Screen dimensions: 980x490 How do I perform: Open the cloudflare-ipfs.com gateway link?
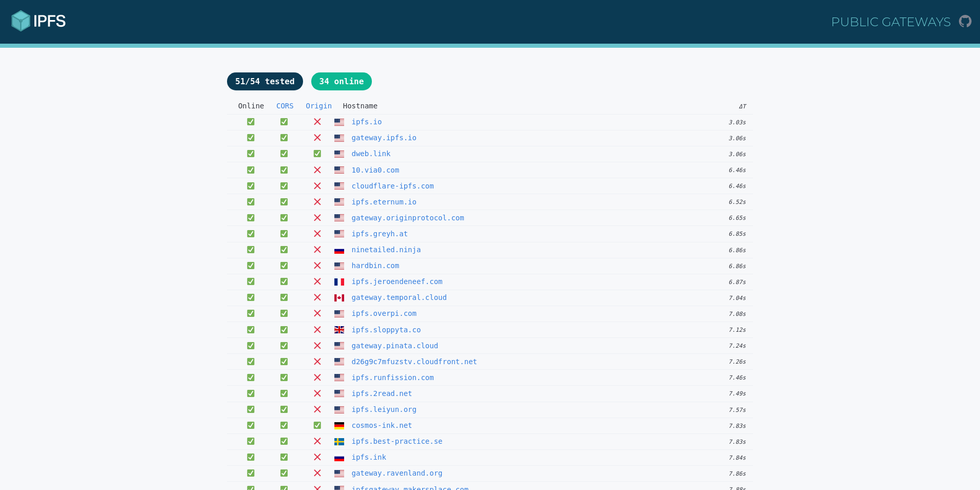(392, 186)
